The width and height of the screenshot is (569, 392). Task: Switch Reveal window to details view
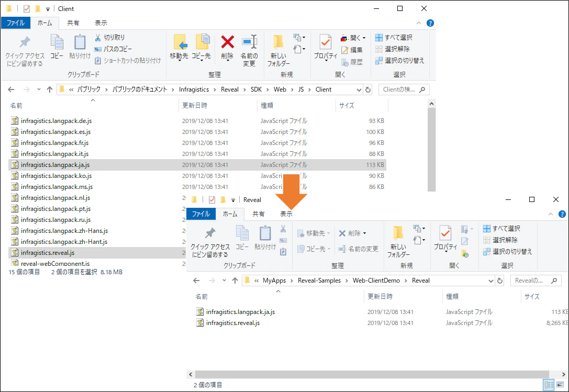click(549, 384)
